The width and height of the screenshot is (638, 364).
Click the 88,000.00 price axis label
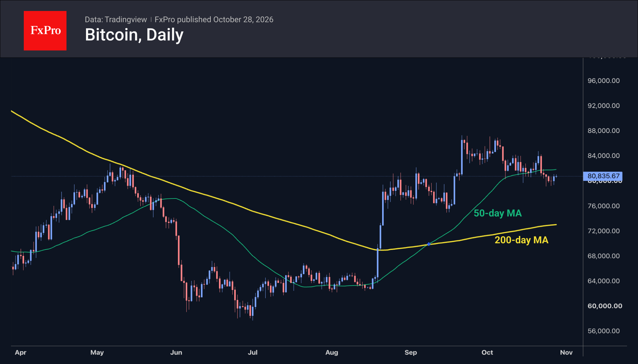coord(604,131)
